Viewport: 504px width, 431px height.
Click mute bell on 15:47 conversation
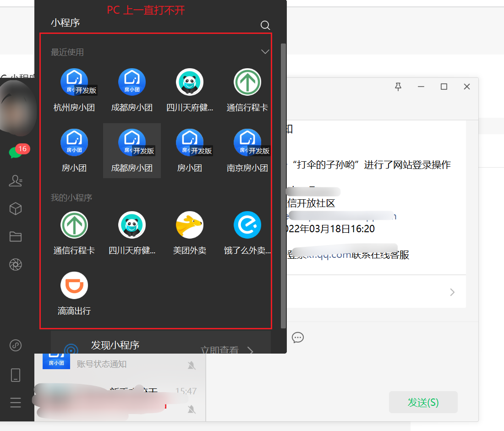192,409
